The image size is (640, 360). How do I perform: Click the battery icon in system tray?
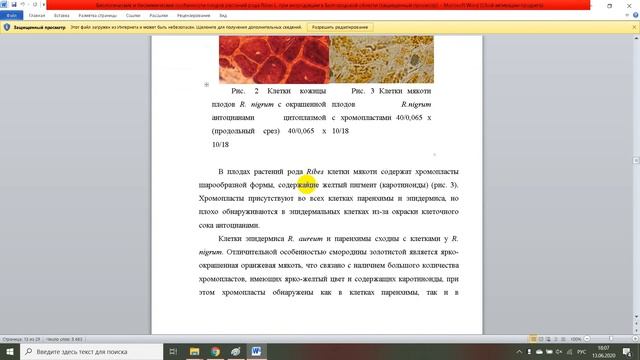[549, 351]
